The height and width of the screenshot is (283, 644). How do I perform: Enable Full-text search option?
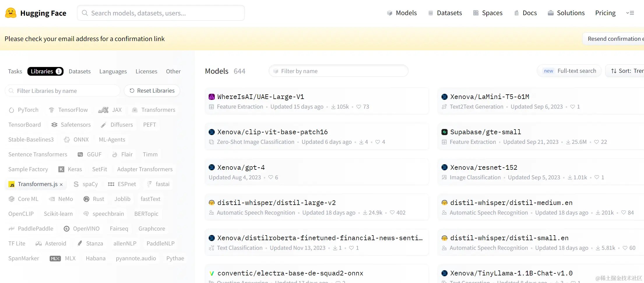click(569, 71)
